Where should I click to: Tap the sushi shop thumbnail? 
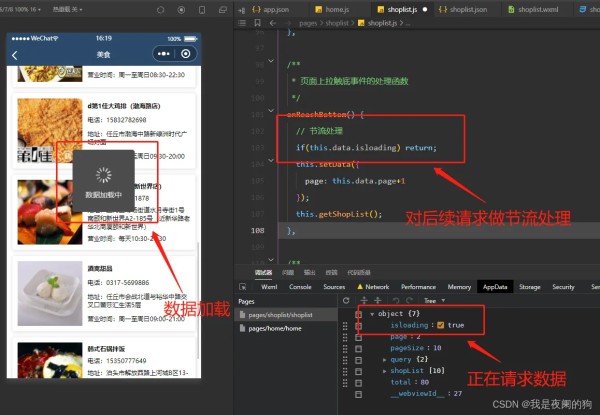(x=50, y=212)
